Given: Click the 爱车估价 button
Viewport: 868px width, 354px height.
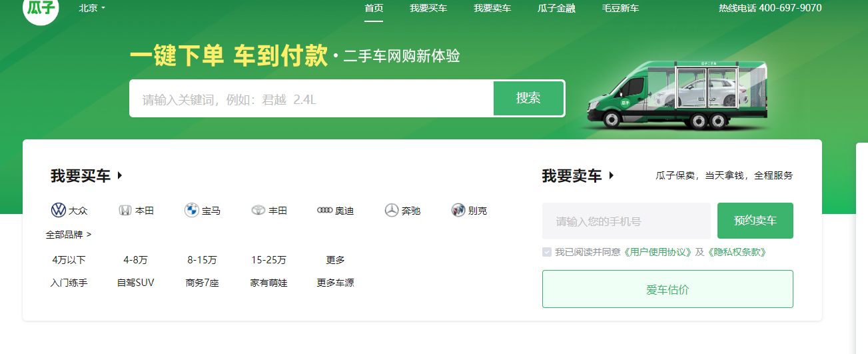Looking at the screenshot, I should pos(667,289).
